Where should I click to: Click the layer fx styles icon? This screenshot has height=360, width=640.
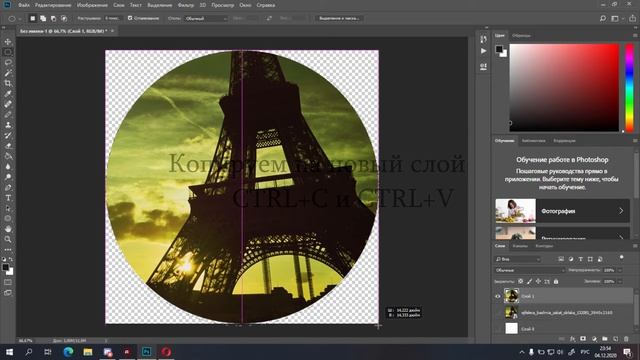tap(572, 339)
